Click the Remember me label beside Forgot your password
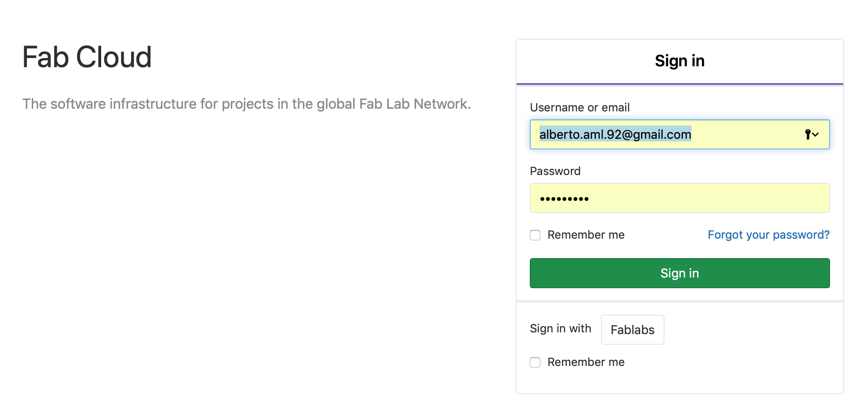The width and height of the screenshot is (868, 419). click(x=586, y=235)
